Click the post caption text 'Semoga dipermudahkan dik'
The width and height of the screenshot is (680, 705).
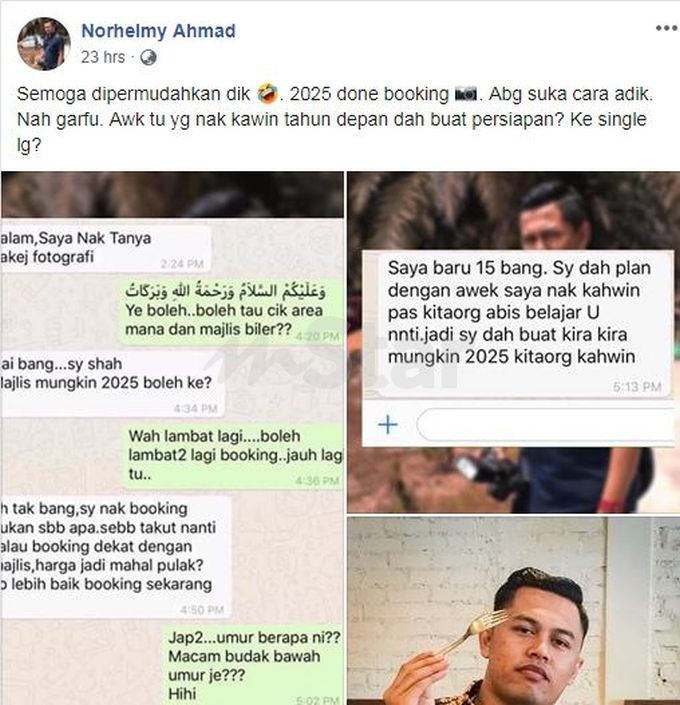tap(134, 94)
